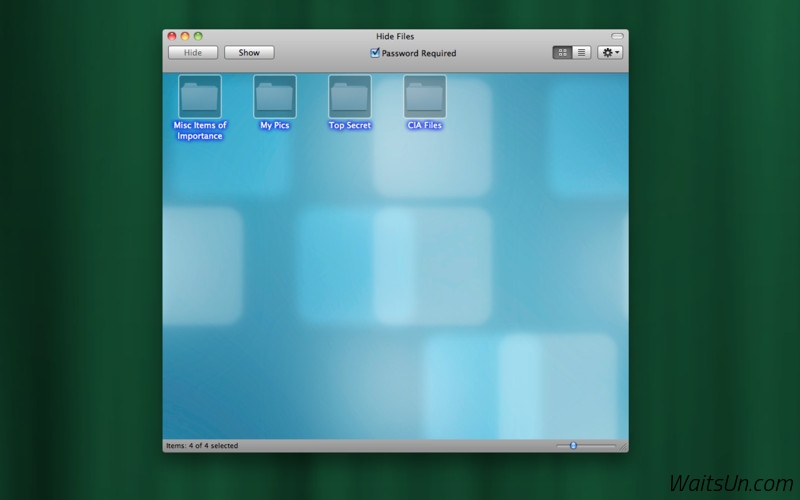Click the icon size slider handle
This screenshot has width=800, height=500.
[x=573, y=445]
